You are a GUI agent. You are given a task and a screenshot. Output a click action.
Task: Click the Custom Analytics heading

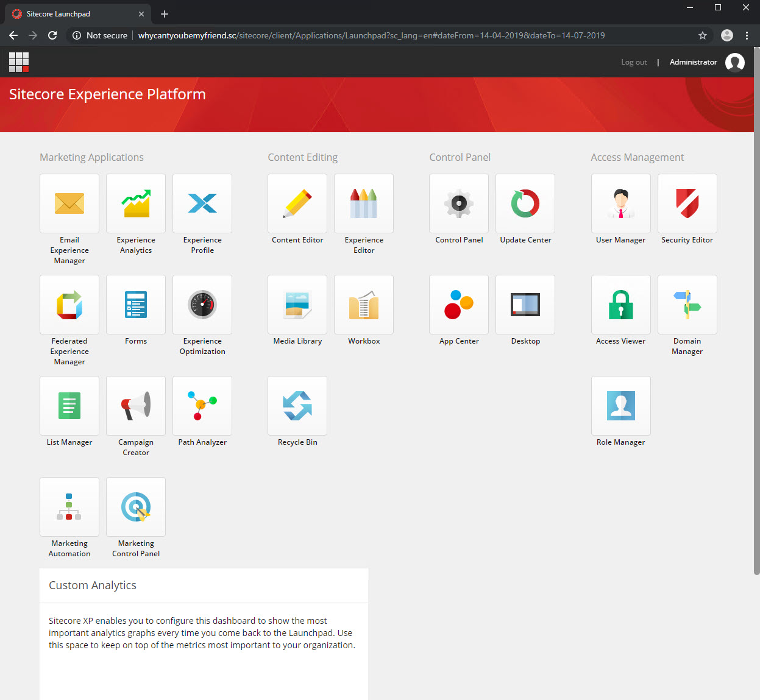(x=93, y=585)
